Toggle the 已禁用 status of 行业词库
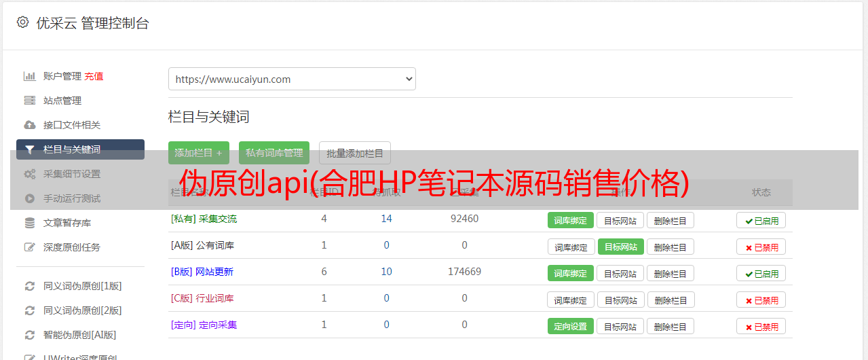Screen dimensions: 868x360 coord(761,300)
